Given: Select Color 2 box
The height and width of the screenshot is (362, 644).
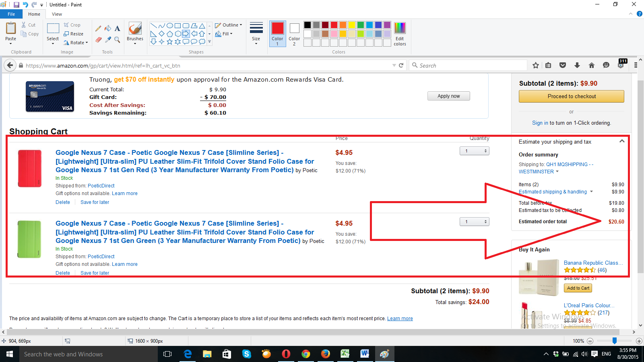Looking at the screenshot, I should click(294, 33).
